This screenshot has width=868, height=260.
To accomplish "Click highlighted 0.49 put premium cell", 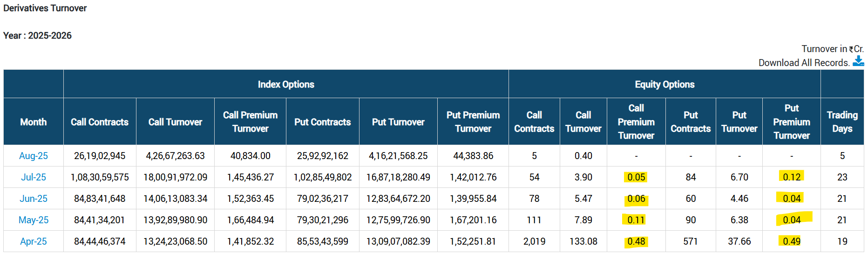I will (x=792, y=241).
